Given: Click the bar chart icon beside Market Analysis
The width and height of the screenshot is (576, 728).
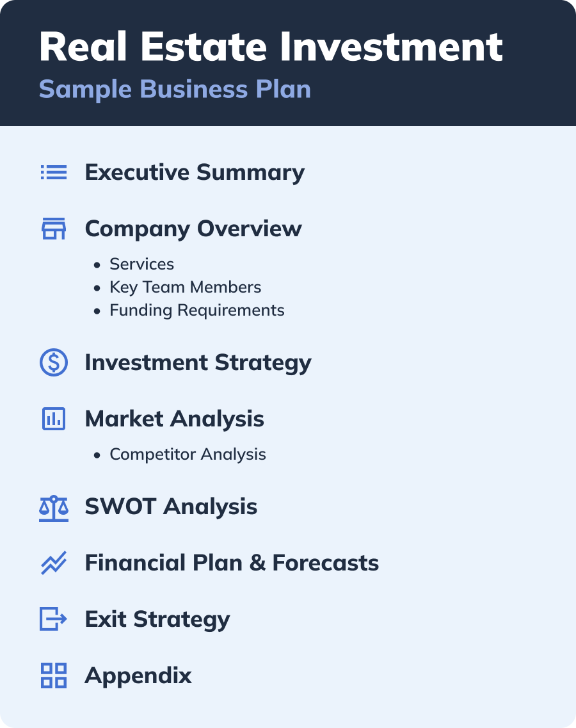Looking at the screenshot, I should pos(54,419).
